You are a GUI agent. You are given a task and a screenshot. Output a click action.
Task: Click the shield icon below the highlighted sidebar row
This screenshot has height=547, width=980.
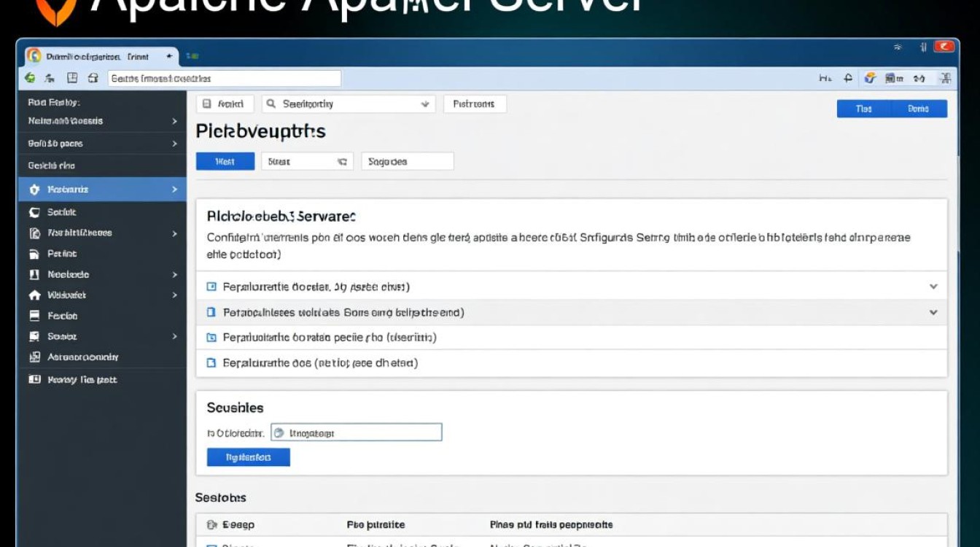pyautogui.click(x=34, y=212)
